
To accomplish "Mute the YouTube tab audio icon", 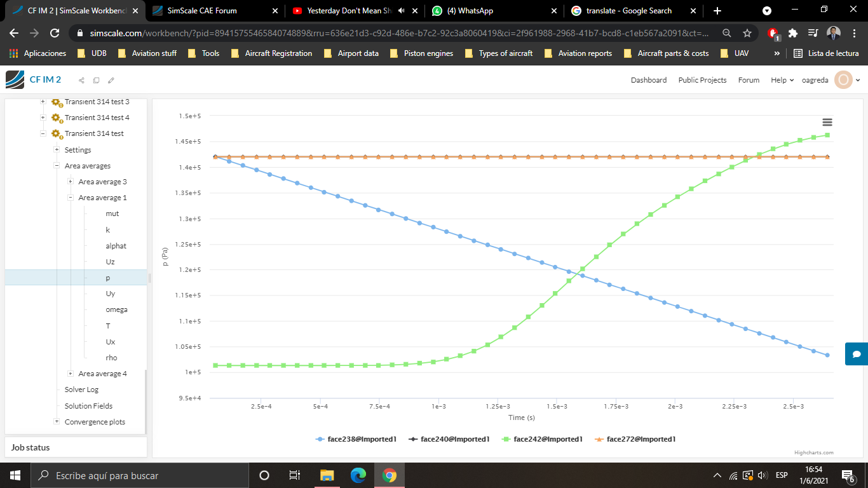I will (401, 11).
